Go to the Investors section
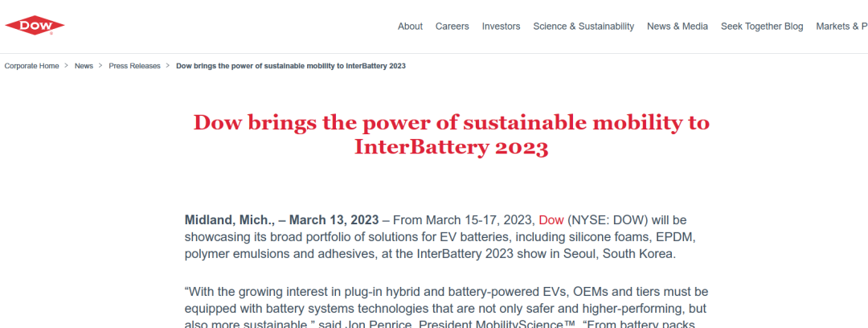 point(501,26)
